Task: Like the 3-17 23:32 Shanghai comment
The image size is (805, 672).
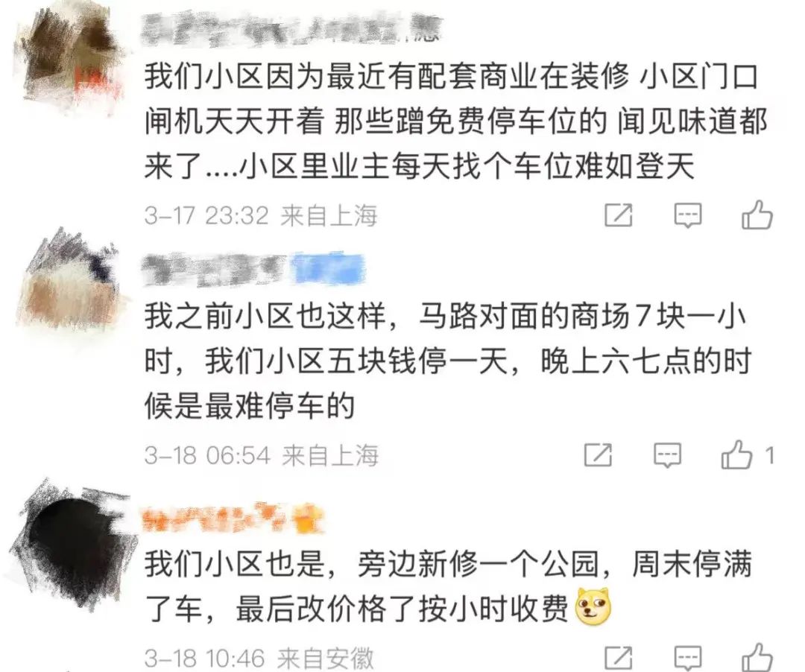Action: (757, 214)
